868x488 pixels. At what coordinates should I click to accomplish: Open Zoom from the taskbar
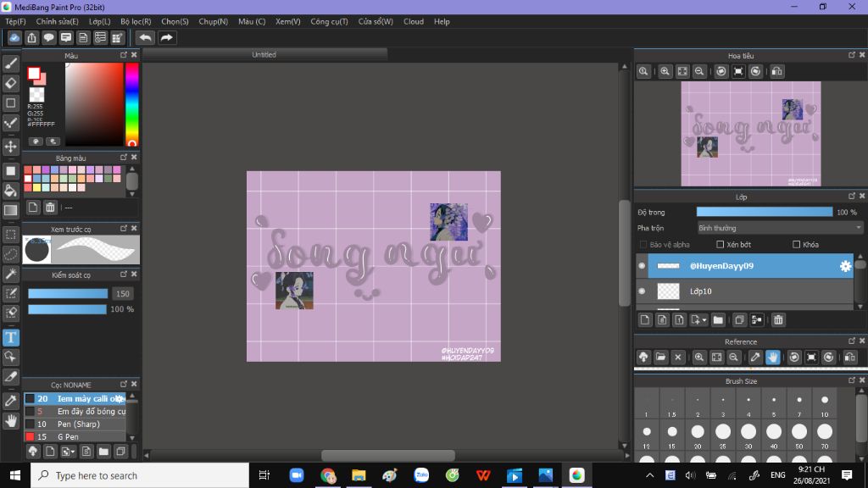pos(297,475)
